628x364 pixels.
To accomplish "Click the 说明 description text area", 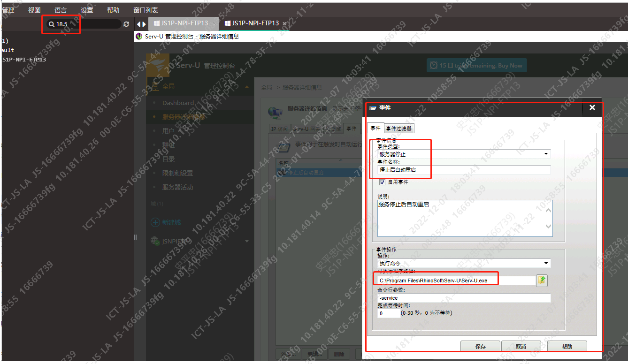I will point(465,218).
